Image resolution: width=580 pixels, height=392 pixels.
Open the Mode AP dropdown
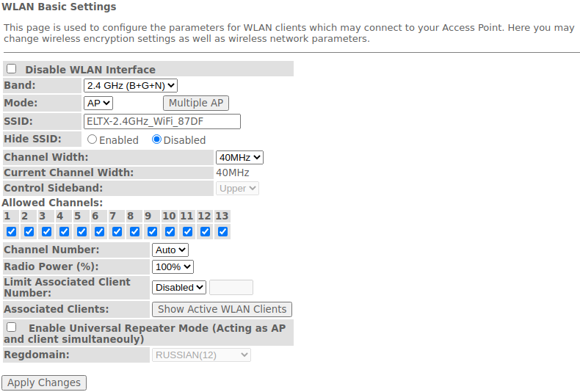[98, 104]
